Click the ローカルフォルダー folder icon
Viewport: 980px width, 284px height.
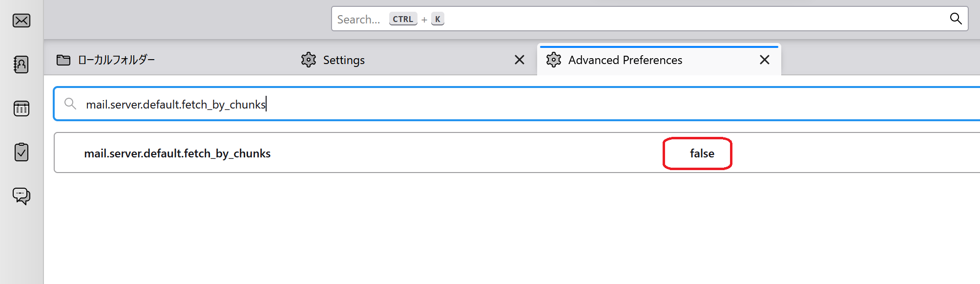[x=63, y=60]
